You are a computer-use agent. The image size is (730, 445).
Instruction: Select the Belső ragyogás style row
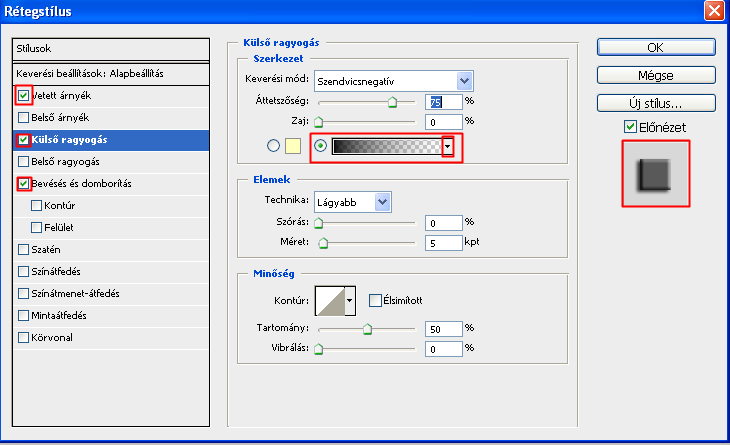111,162
